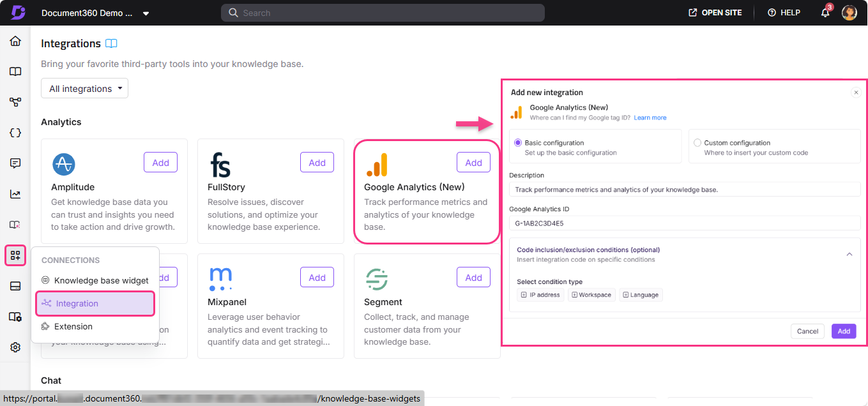Screen dimensions: 868x406
Task: Collapse the Code inclusion/exclusion conditions section
Action: click(x=849, y=253)
